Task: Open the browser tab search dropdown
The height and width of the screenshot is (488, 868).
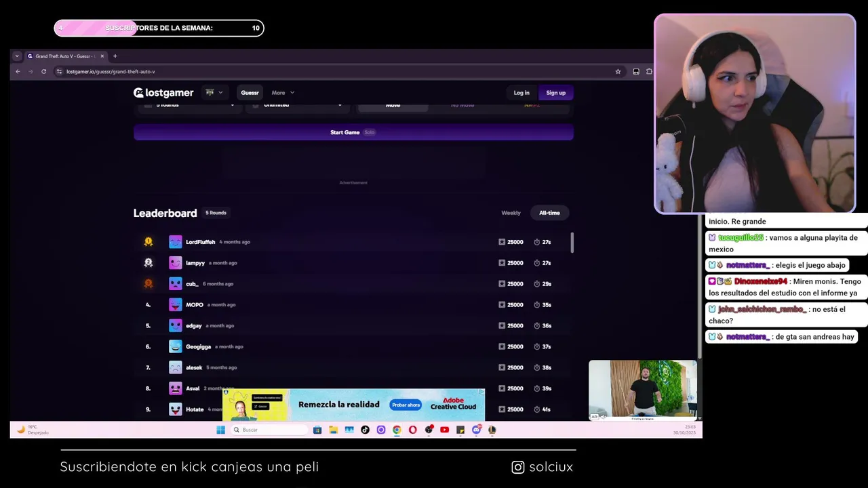Action: point(17,56)
